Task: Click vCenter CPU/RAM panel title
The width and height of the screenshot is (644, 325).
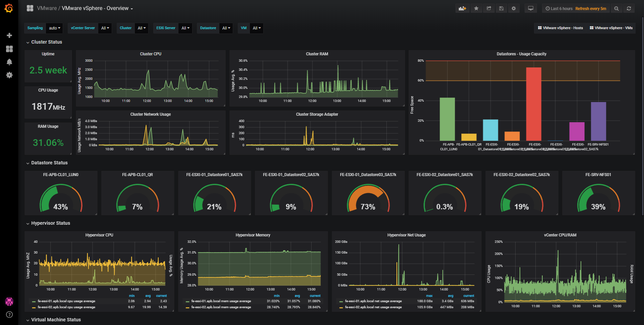Action: 560,235
